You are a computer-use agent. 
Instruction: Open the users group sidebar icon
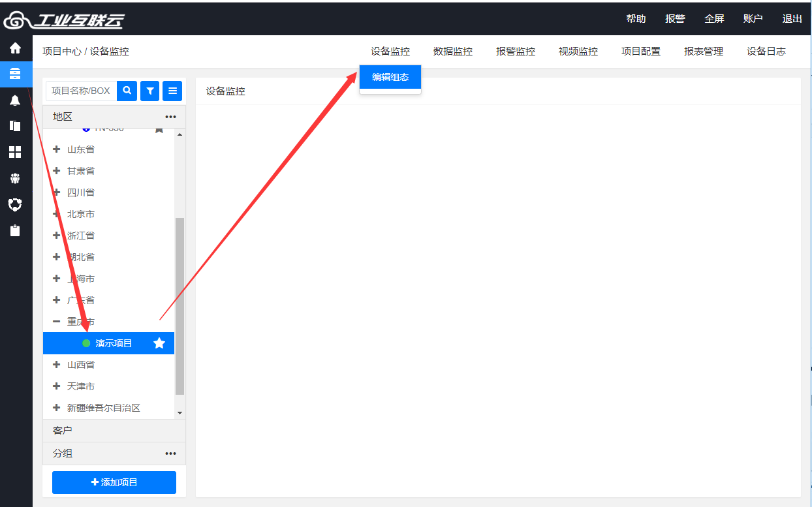click(15, 178)
